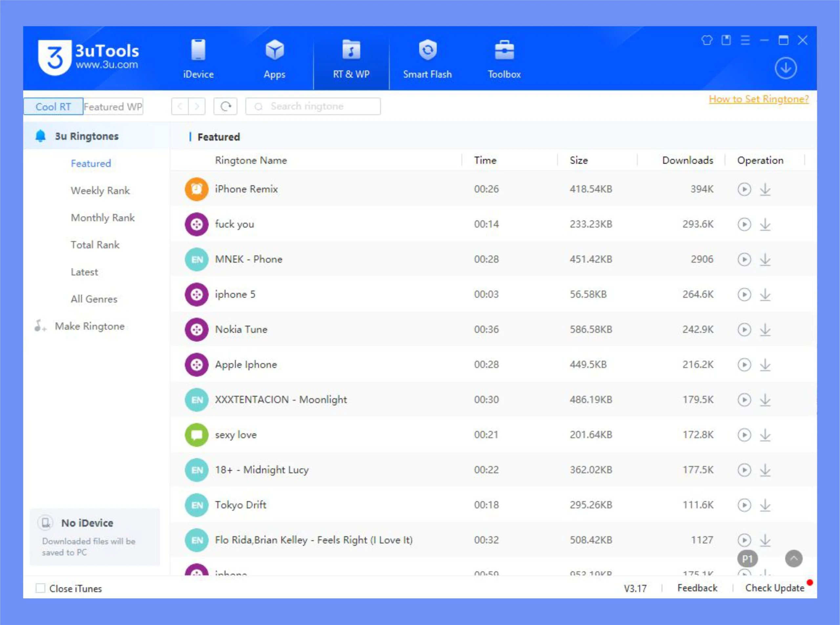This screenshot has height=625, width=840.
Task: Open the download manager circle arrow icon
Action: [786, 69]
